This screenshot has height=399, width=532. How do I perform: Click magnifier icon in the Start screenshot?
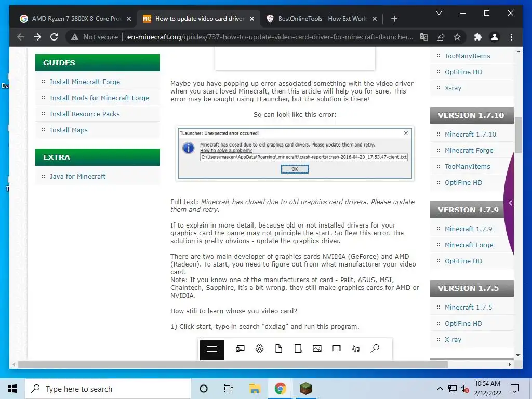click(375, 349)
